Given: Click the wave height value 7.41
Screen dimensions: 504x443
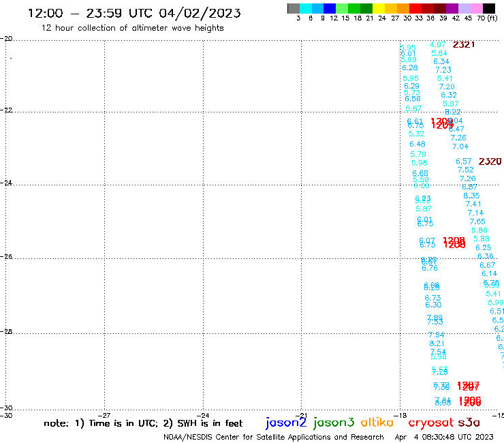Looking at the screenshot, I should click(473, 204).
